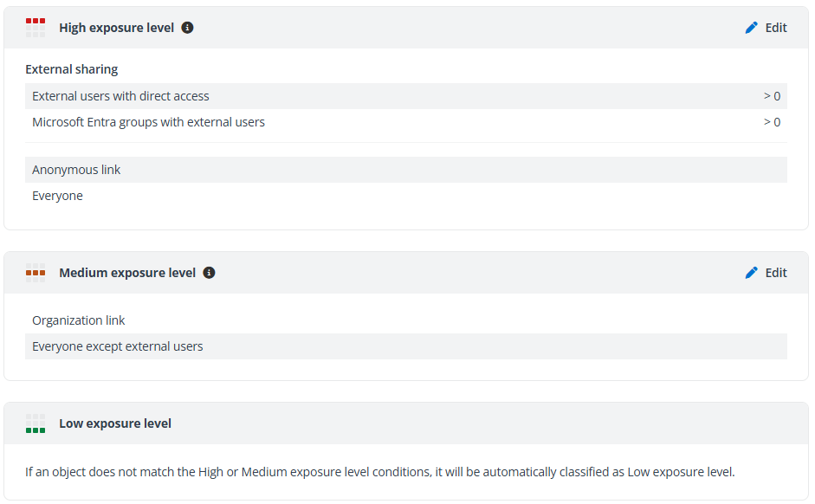The image size is (815, 504).
Task: Click the green Low exposure level grid icon
Action: [x=36, y=423]
